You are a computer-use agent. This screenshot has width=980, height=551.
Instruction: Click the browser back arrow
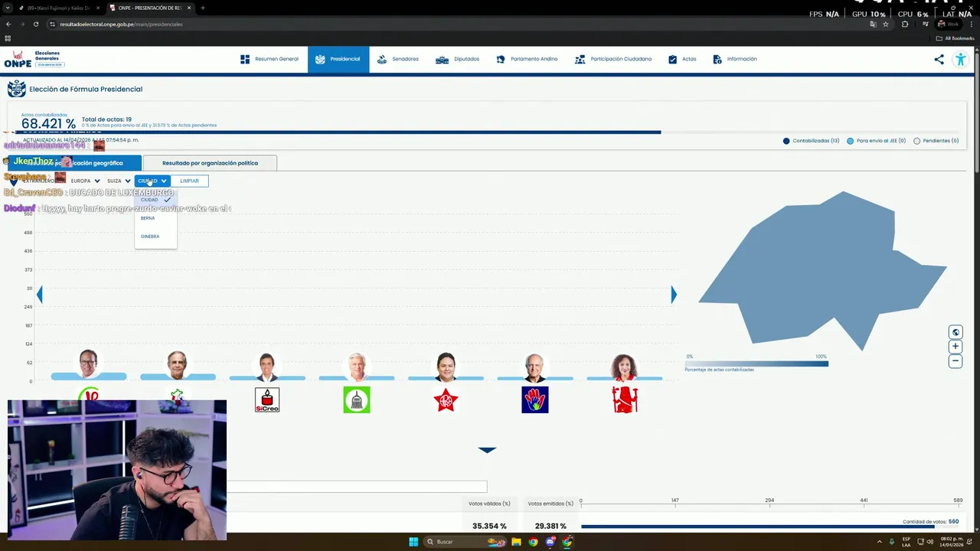[8, 24]
